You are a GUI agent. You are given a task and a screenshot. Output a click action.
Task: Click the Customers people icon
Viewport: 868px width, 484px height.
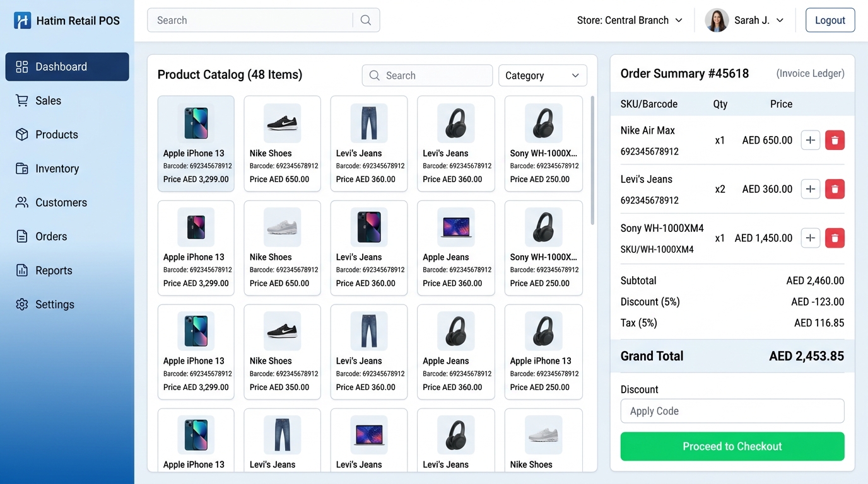pyautogui.click(x=22, y=203)
